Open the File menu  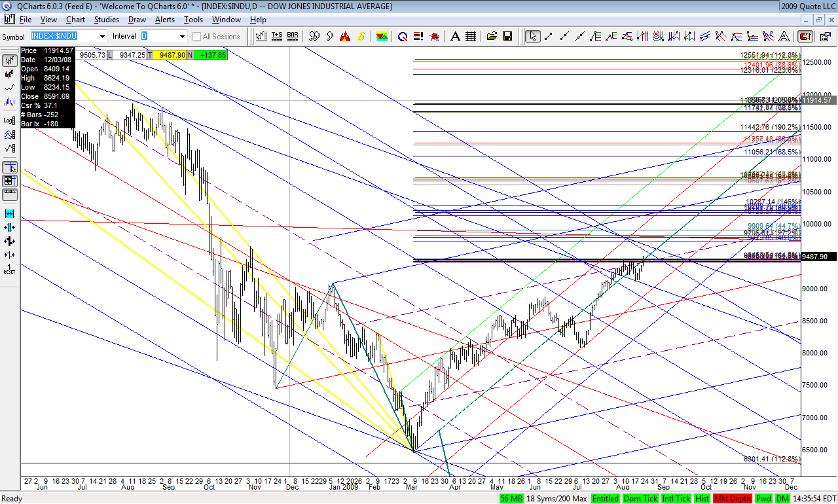click(x=26, y=20)
